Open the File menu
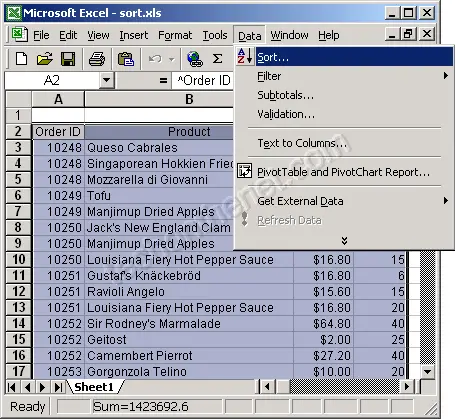This screenshot has width=455, height=419. [41, 35]
